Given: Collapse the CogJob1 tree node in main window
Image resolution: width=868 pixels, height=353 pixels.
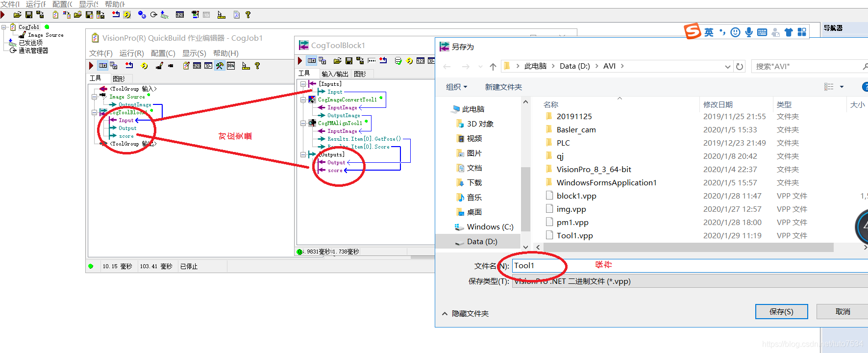Looking at the screenshot, I should pos(4,27).
